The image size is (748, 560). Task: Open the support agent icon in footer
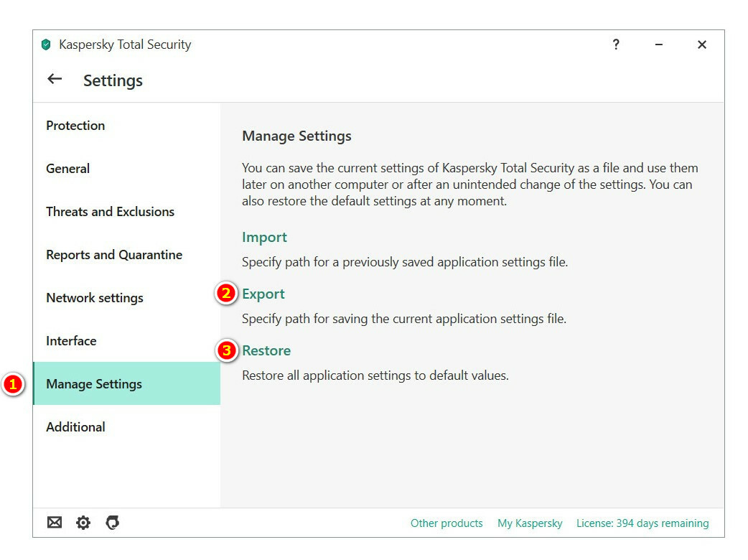click(112, 523)
